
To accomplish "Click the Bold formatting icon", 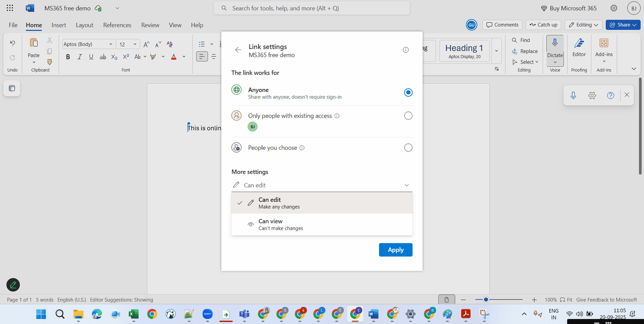I will coord(68,57).
